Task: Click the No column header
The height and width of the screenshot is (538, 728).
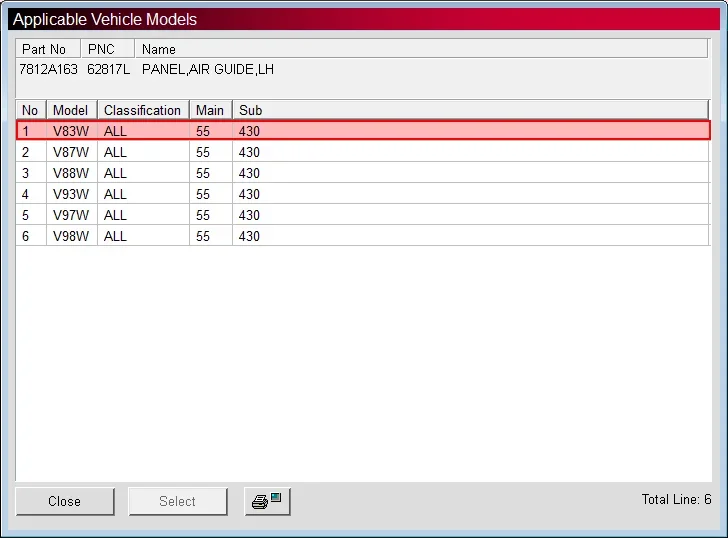Action: click(x=31, y=110)
